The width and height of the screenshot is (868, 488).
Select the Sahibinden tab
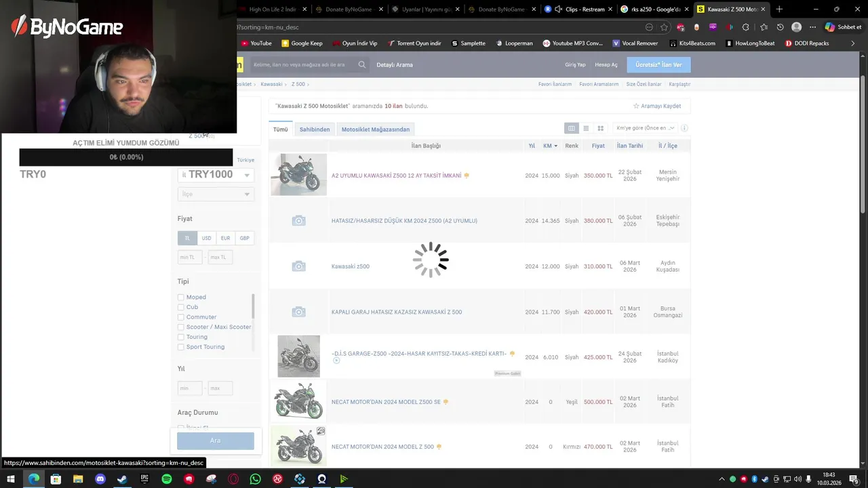(x=315, y=129)
